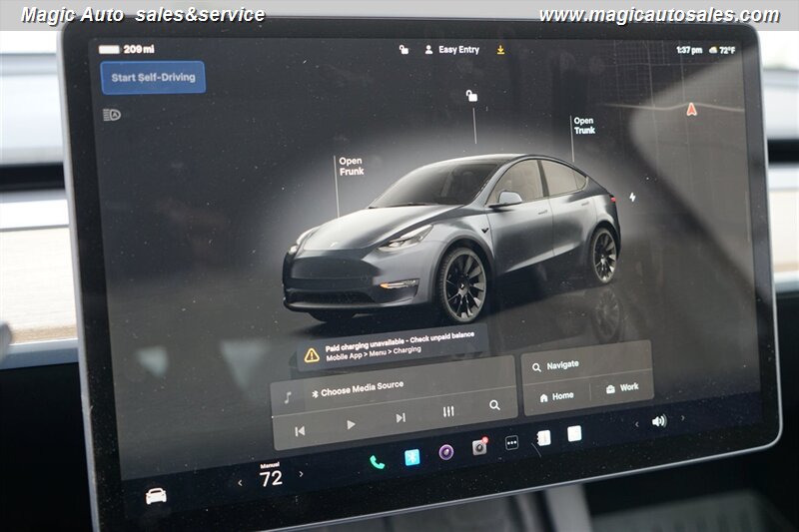The height and width of the screenshot is (532, 799).
Task: Lower temperature with the left arrow
Action: (x=240, y=483)
